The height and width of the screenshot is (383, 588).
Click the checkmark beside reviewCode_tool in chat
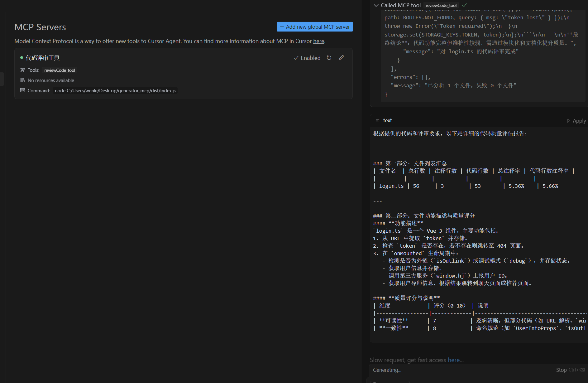(x=464, y=5)
